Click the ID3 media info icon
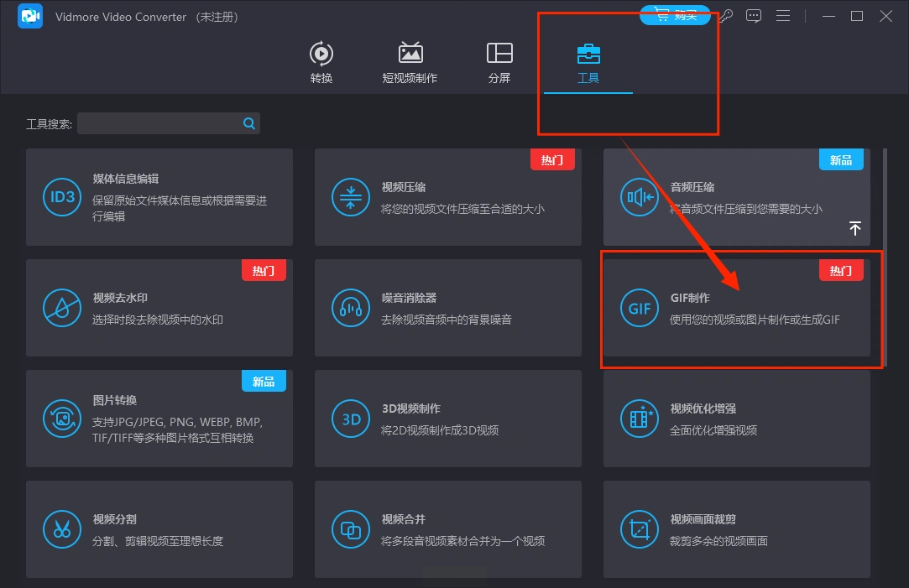 click(62, 197)
